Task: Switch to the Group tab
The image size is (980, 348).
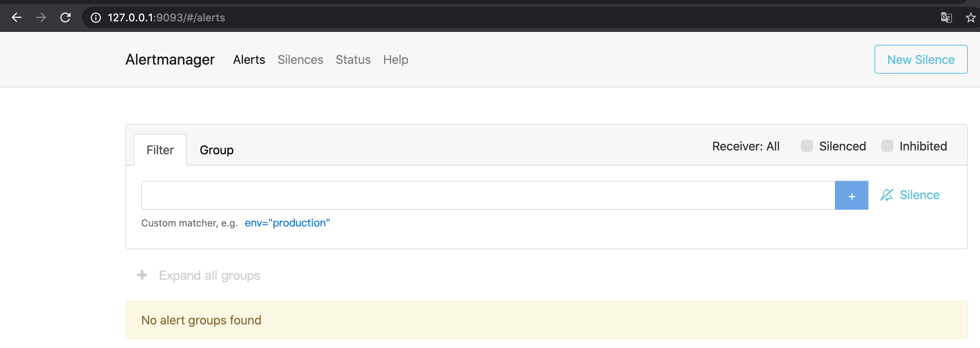Action: tap(216, 150)
